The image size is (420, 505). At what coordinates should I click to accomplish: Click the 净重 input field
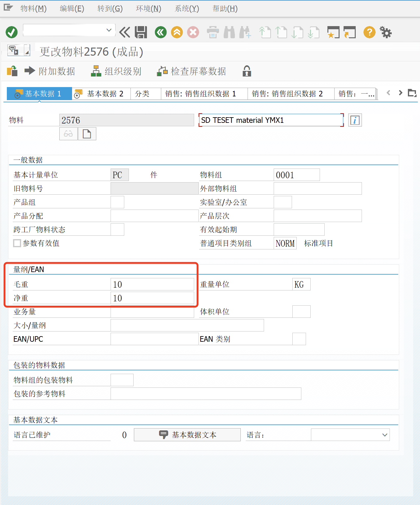(152, 298)
